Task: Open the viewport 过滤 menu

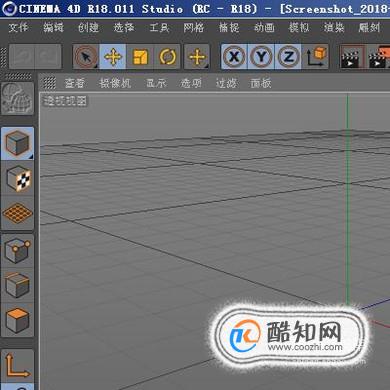Action: [x=226, y=83]
